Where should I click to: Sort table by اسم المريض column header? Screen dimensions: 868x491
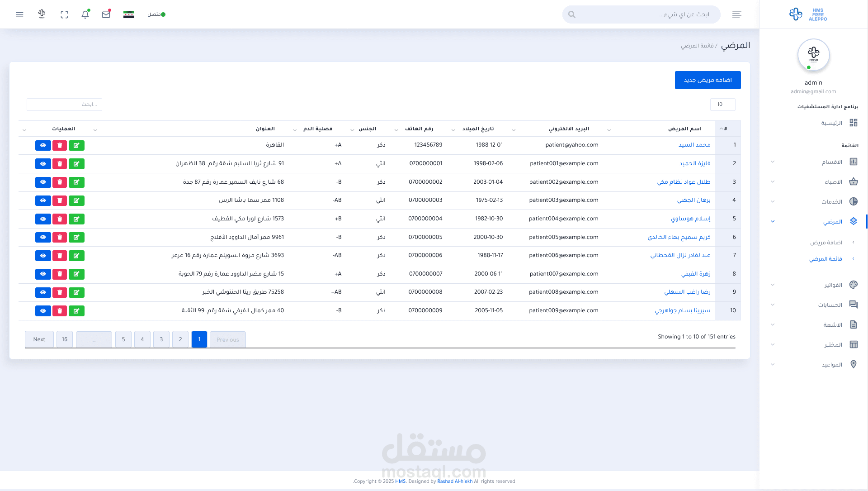684,129
